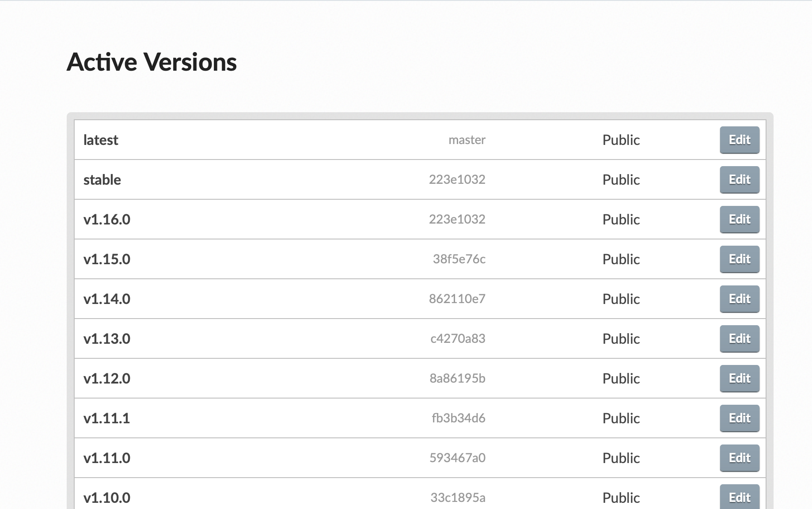Click Edit next to v1.10.0

(x=739, y=498)
